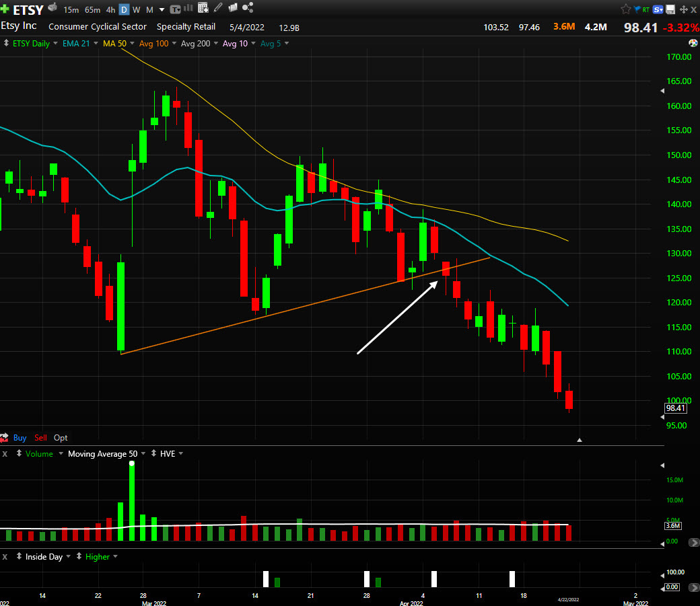
Task: Toggle the RT real-time indicator
Action: [646, 9]
